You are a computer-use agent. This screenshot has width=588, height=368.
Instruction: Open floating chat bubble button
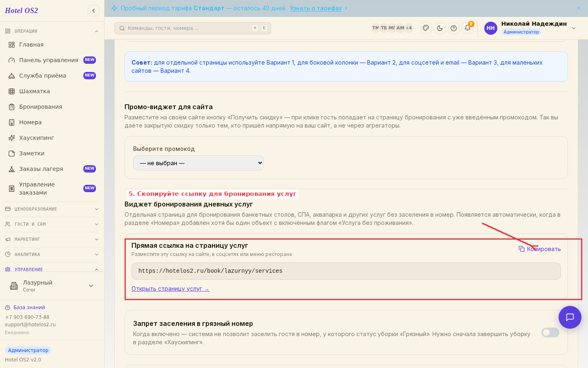pyautogui.click(x=570, y=317)
